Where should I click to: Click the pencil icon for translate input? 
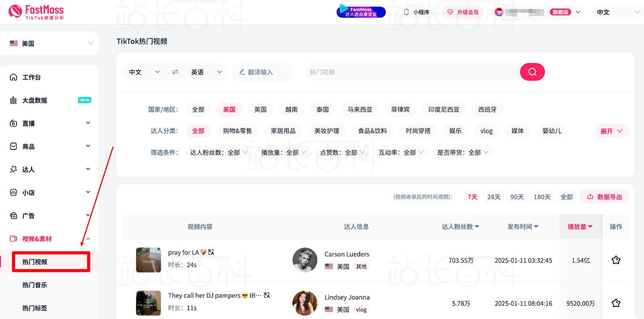(242, 72)
